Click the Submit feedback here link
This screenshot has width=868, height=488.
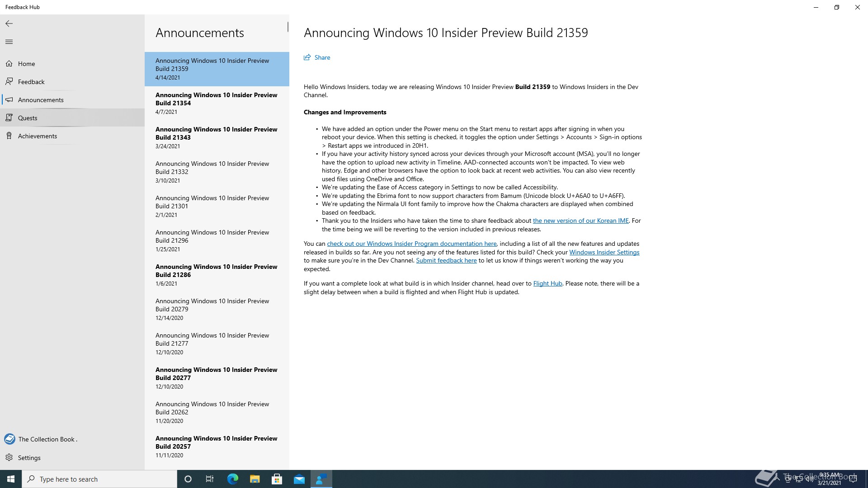tap(446, 260)
